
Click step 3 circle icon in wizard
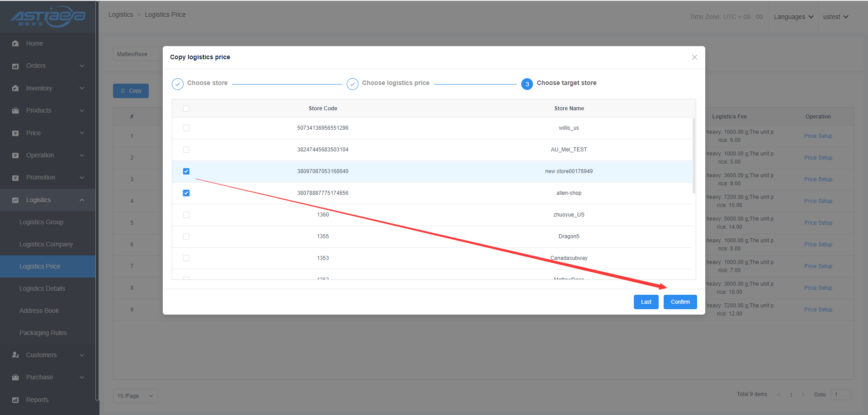pos(527,84)
